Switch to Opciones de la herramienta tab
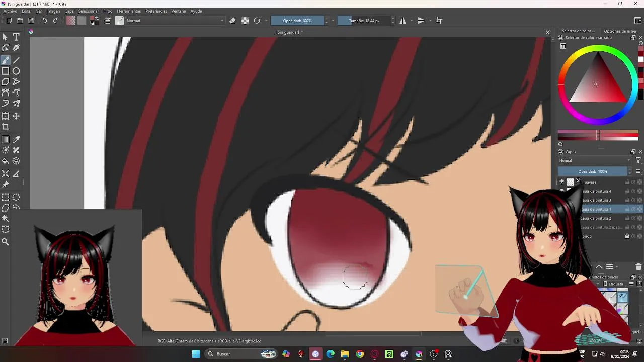This screenshot has width=644, height=362. click(x=622, y=31)
